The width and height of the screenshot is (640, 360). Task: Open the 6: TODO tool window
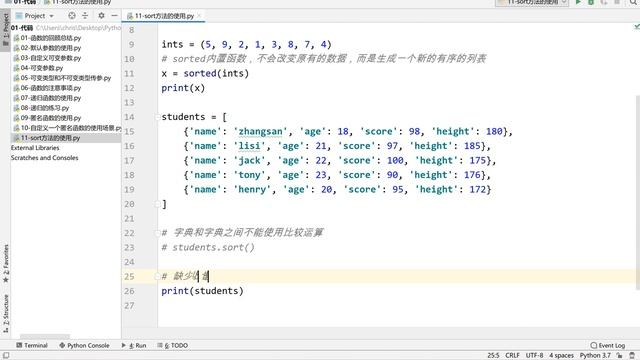click(173, 345)
